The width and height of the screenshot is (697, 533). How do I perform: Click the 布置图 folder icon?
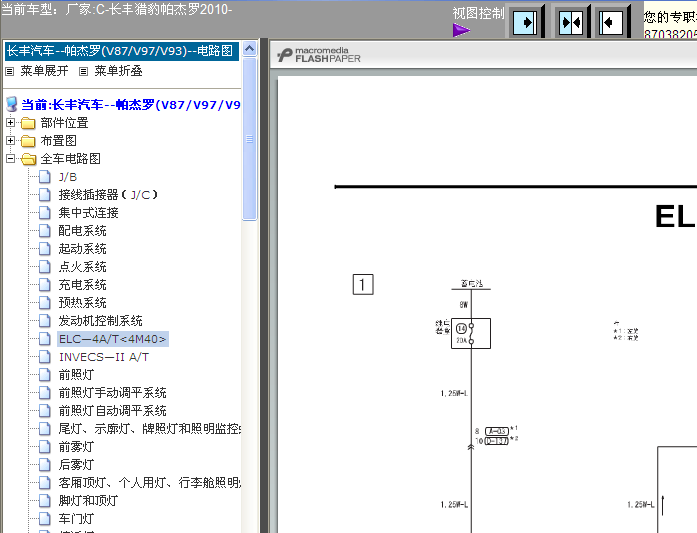click(28, 141)
